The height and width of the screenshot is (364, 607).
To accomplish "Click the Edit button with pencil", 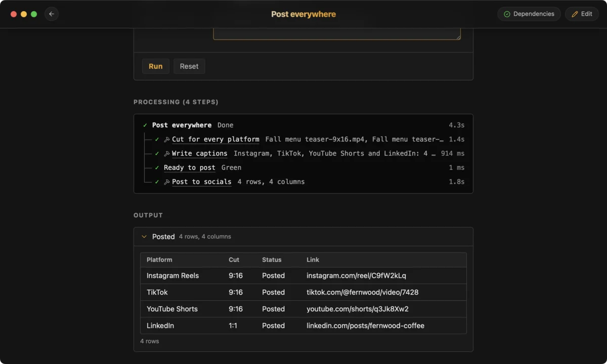I will tap(582, 14).
